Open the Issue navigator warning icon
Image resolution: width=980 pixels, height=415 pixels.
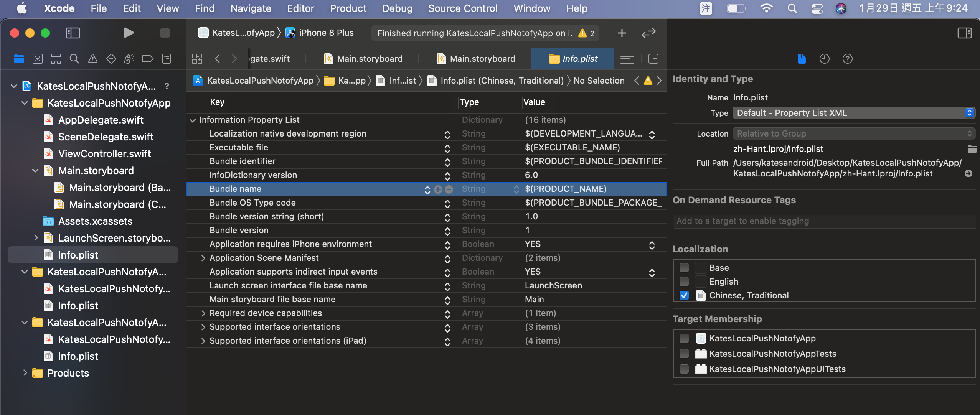click(x=92, y=59)
